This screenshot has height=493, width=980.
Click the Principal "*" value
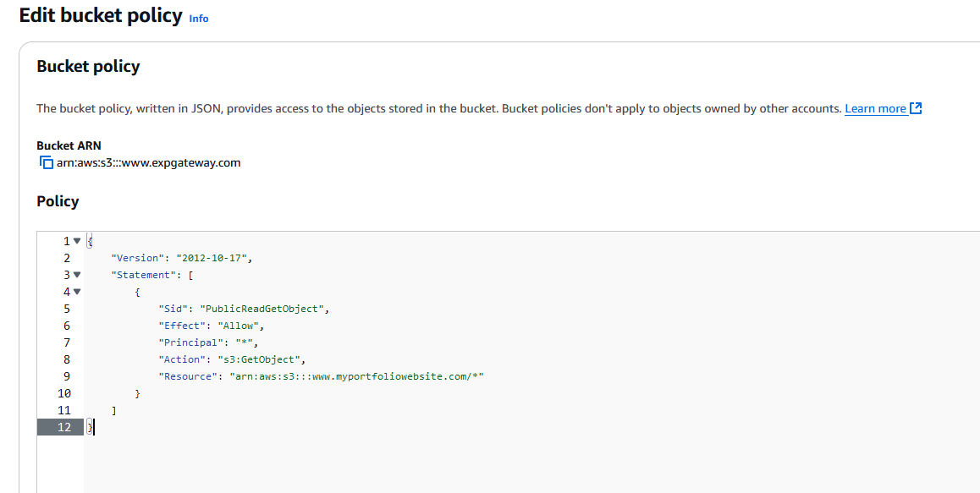tap(245, 342)
